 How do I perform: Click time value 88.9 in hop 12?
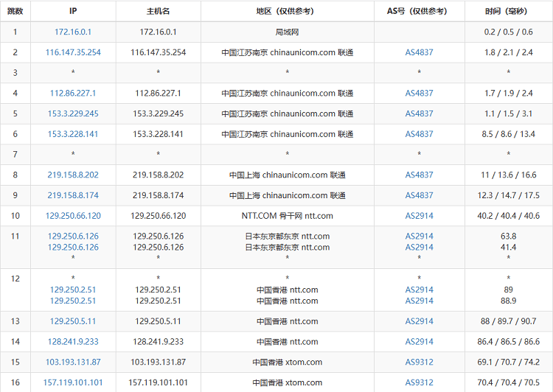[508, 301]
